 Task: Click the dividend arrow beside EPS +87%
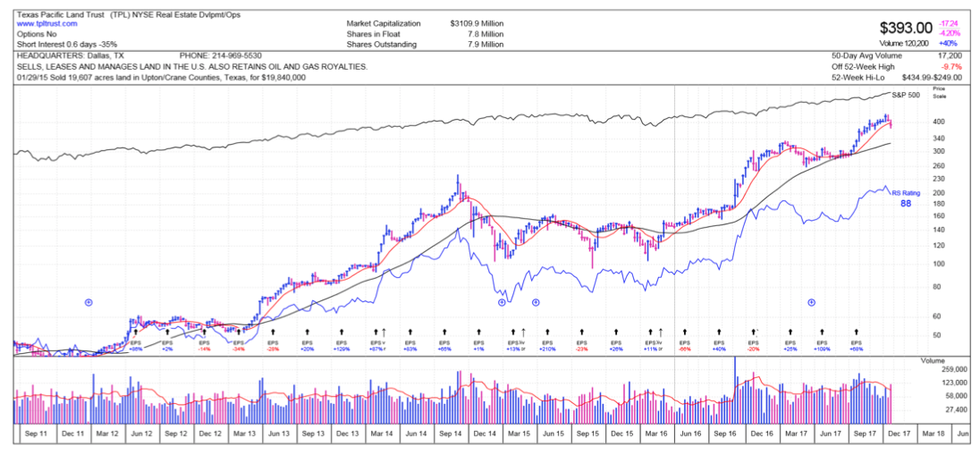pos(384,332)
